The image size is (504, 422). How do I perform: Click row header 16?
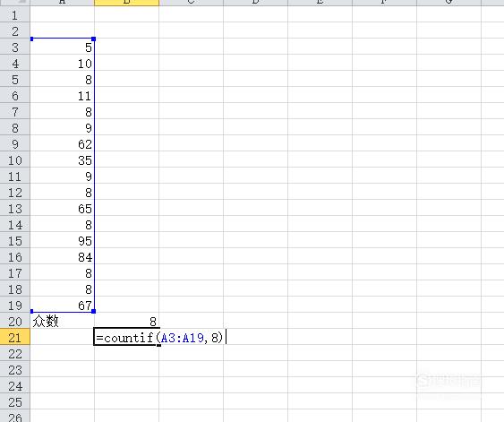(15, 256)
